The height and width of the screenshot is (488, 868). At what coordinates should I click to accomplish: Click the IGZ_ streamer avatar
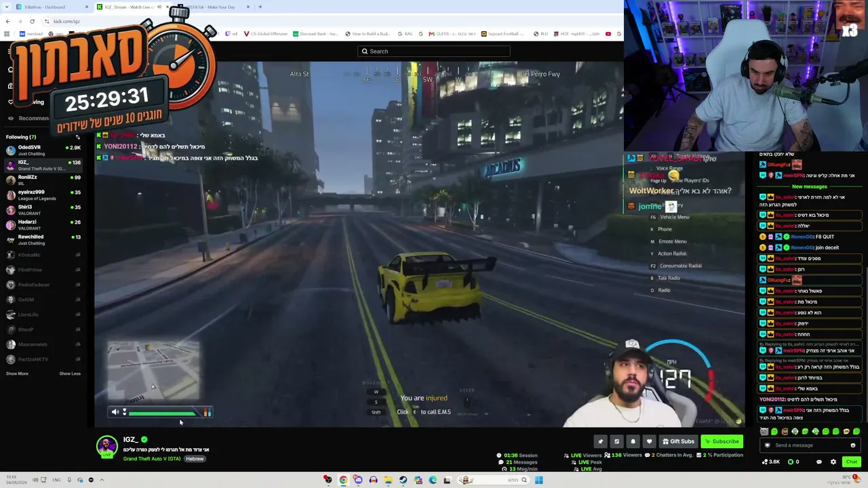pyautogui.click(x=106, y=447)
